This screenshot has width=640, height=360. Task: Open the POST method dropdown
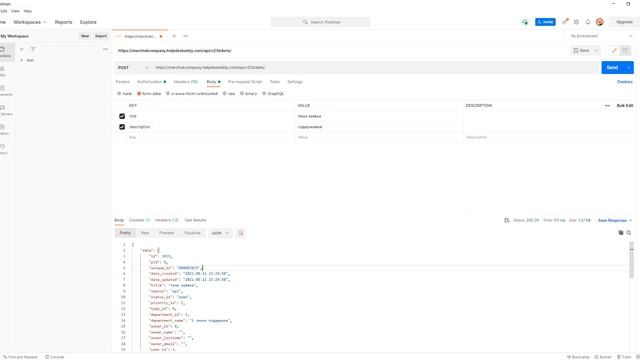pyautogui.click(x=133, y=68)
